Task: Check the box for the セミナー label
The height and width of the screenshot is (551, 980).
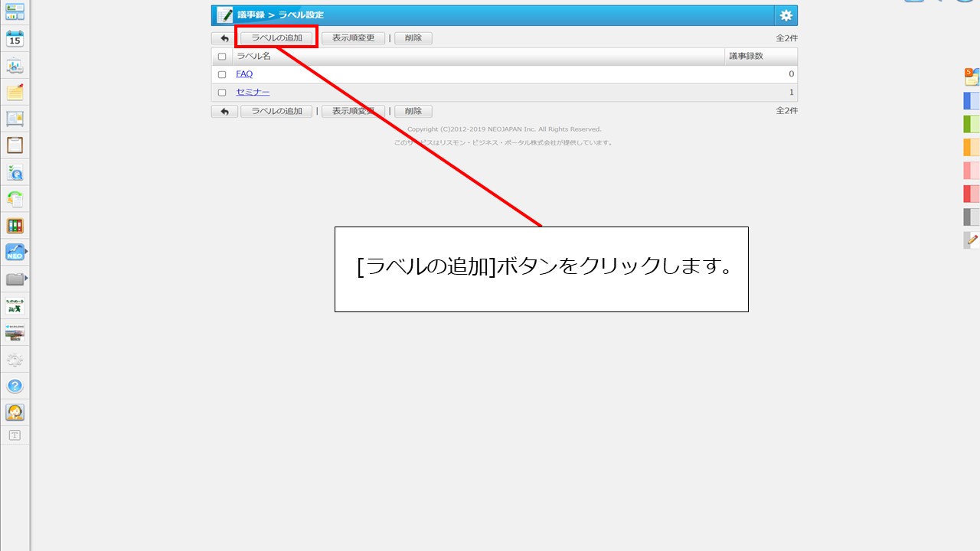Action: coord(222,93)
